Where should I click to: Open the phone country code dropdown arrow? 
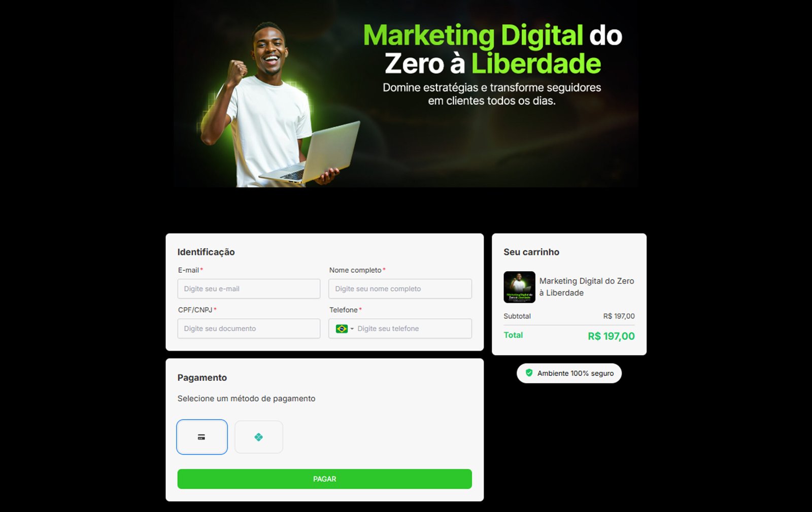click(x=352, y=329)
